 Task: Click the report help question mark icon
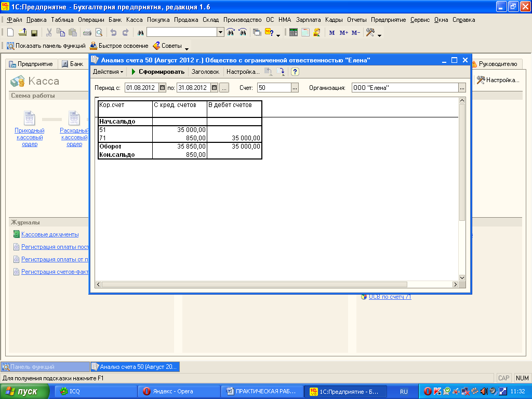coord(295,72)
